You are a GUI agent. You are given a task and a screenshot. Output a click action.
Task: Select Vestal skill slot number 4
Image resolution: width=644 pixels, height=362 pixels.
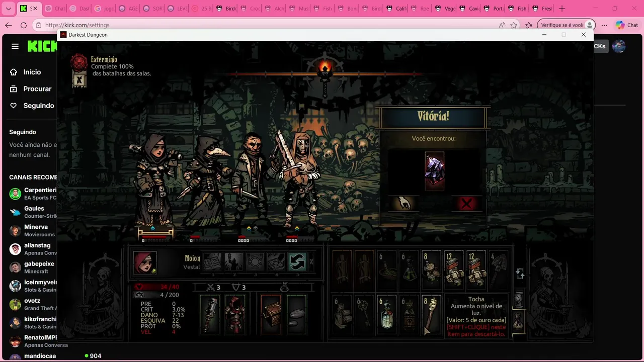[x=276, y=262]
